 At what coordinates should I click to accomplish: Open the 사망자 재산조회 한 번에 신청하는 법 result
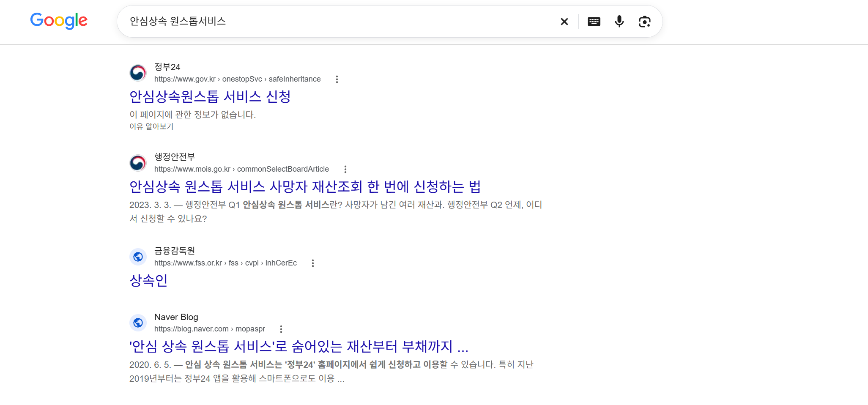(x=305, y=187)
